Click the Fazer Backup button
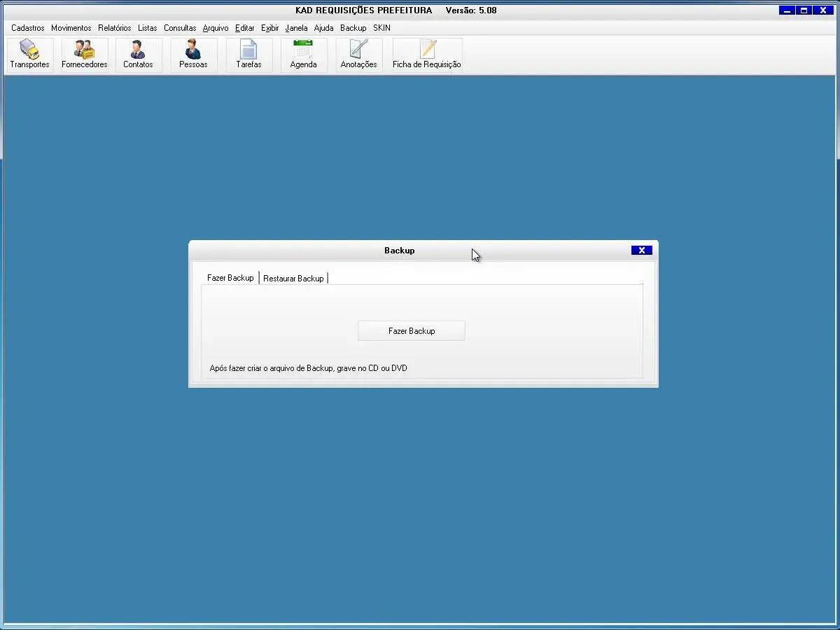This screenshot has height=630, width=840. pos(412,331)
